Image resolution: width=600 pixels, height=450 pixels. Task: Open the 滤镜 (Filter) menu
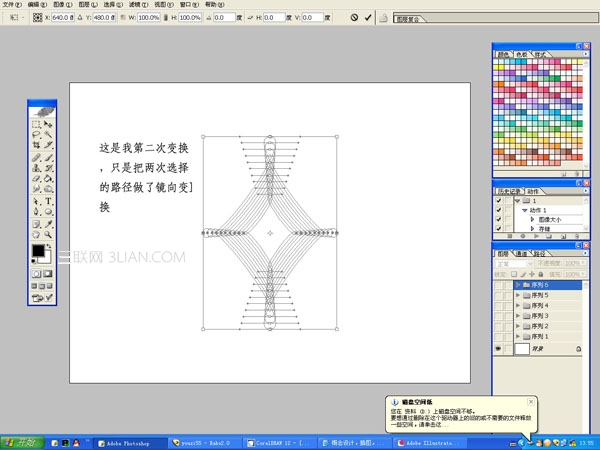pyautogui.click(x=138, y=5)
